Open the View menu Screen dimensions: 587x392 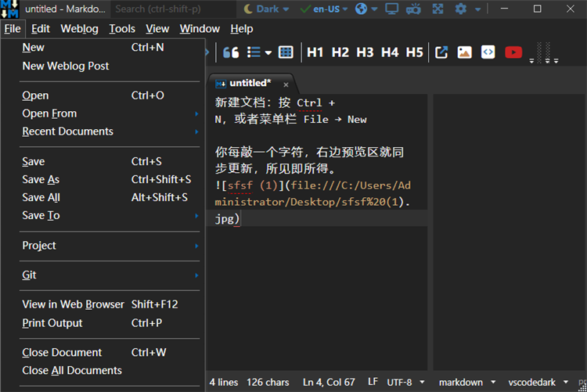pos(157,29)
